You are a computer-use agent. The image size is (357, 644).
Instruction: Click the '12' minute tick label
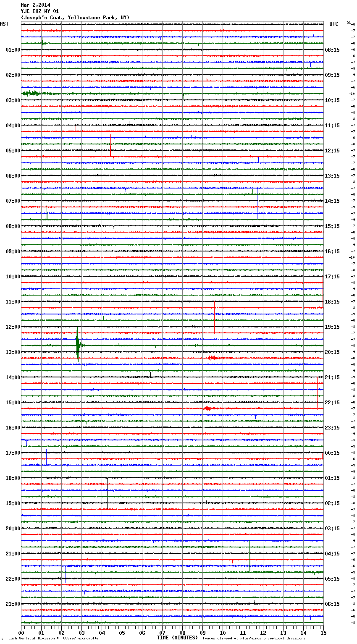[263, 633]
